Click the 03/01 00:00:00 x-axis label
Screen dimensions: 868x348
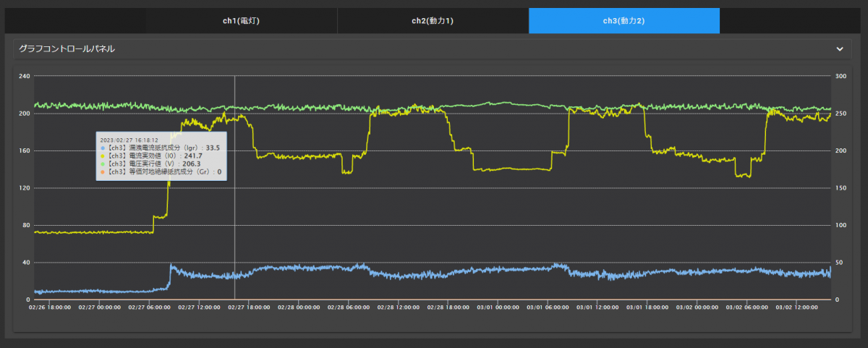tap(498, 307)
